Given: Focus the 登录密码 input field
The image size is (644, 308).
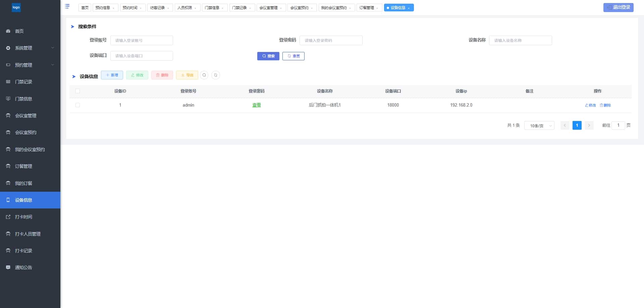Looking at the screenshot, I should click(331, 40).
